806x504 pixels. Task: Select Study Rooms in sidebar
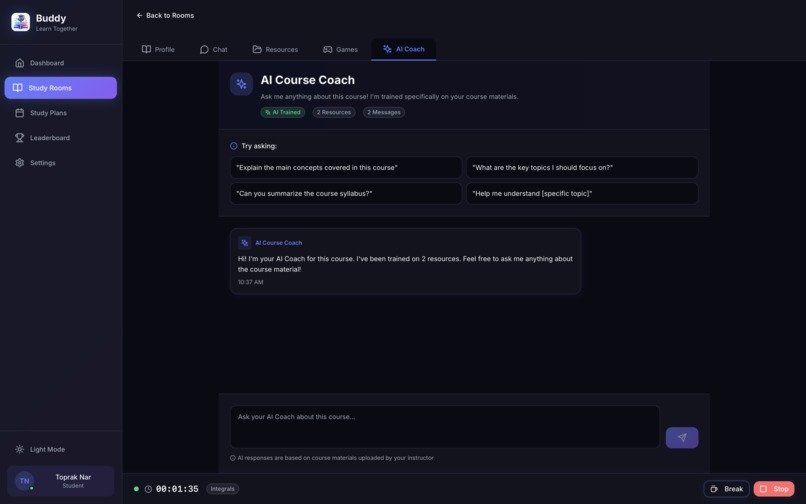(x=61, y=88)
